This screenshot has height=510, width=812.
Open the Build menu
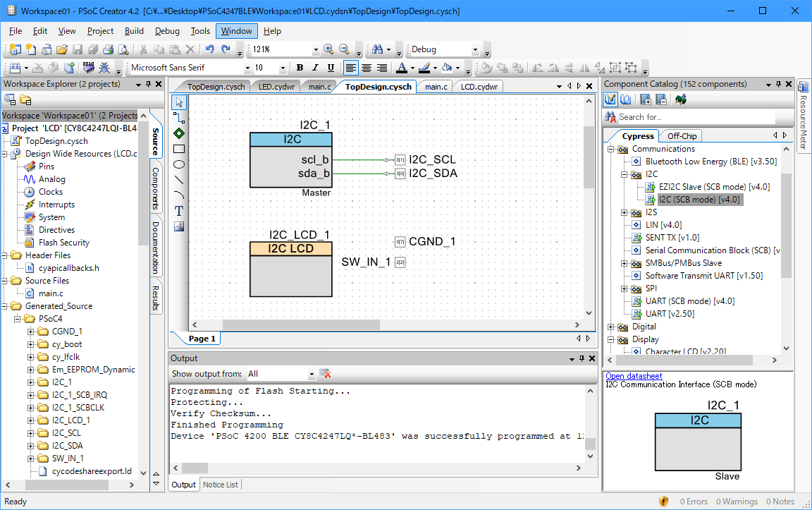134,31
